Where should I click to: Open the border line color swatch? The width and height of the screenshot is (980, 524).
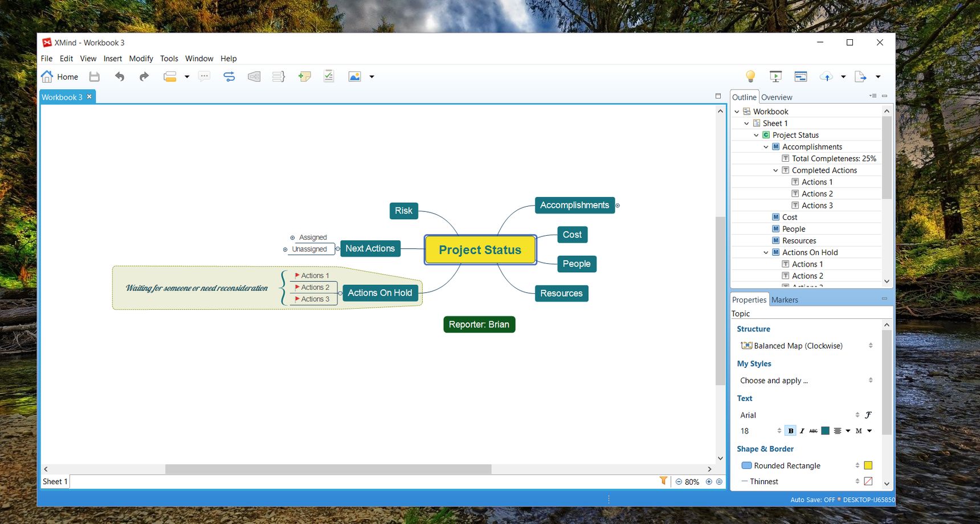coord(868,481)
